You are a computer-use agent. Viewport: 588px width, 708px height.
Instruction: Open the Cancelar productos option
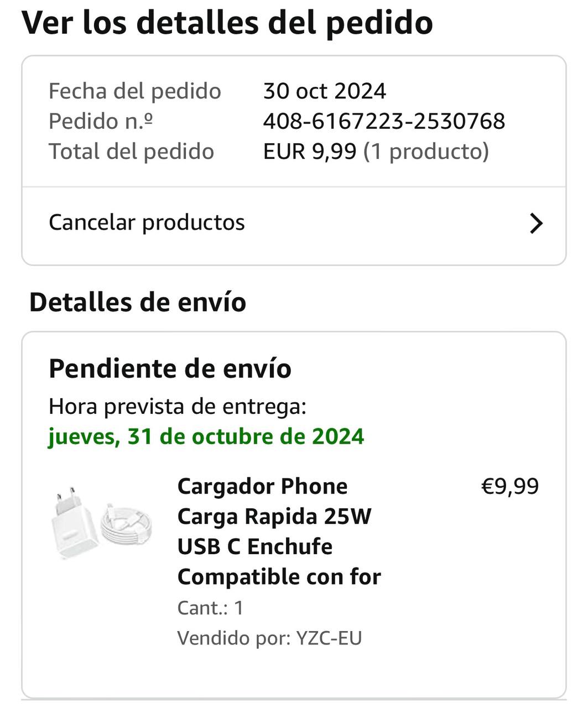coord(147,223)
